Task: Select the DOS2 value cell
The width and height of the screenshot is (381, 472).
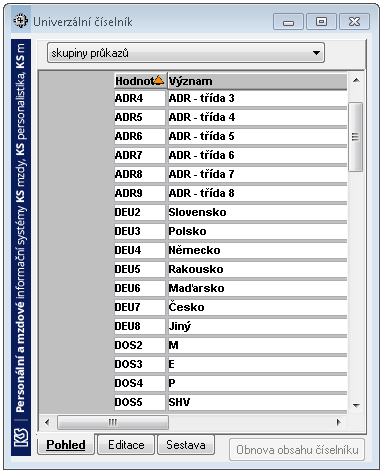Action: pos(140,345)
